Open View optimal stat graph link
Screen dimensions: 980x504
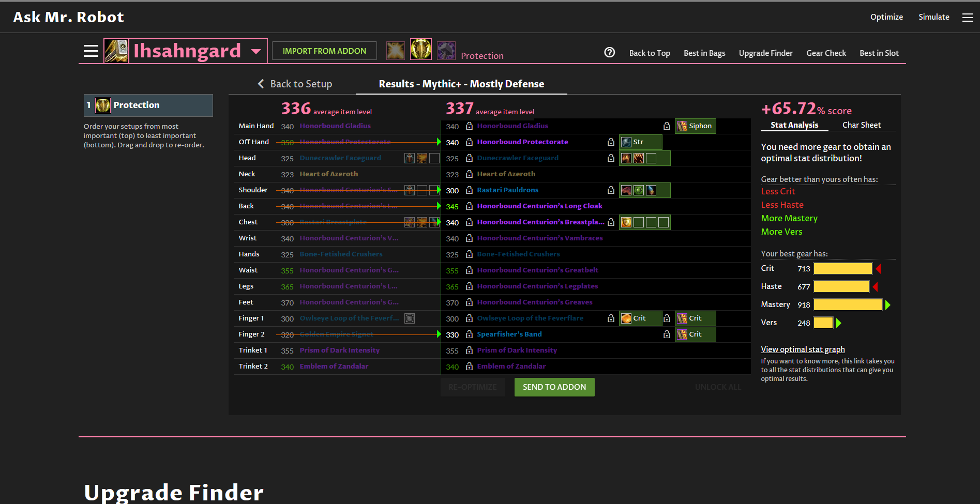(x=803, y=349)
